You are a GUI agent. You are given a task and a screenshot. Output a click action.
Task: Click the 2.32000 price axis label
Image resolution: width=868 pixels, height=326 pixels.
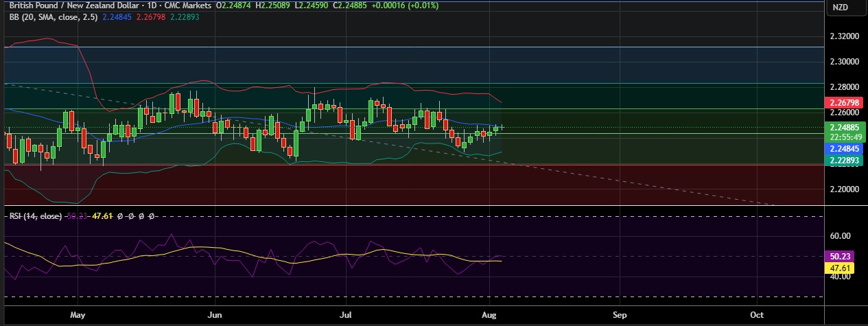[844, 36]
